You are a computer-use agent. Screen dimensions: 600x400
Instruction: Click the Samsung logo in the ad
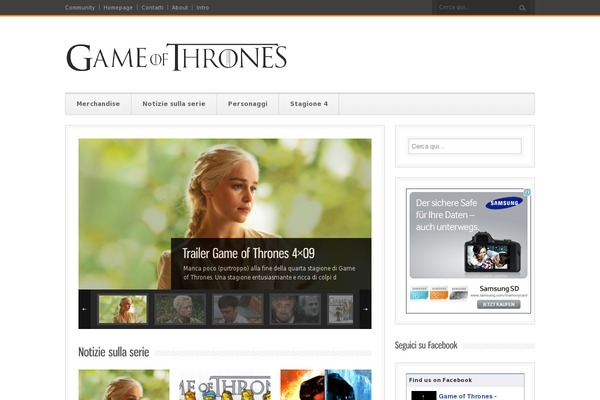(504, 203)
